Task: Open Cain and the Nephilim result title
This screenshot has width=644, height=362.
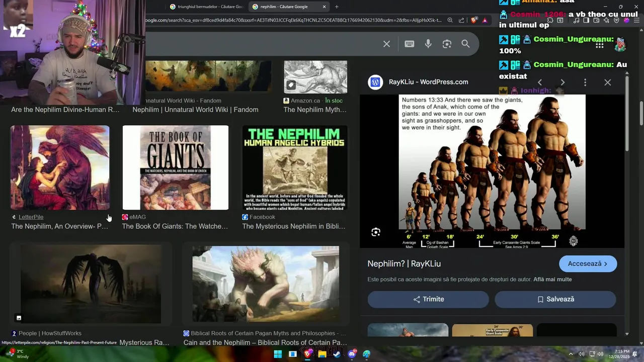Action: [265, 343]
